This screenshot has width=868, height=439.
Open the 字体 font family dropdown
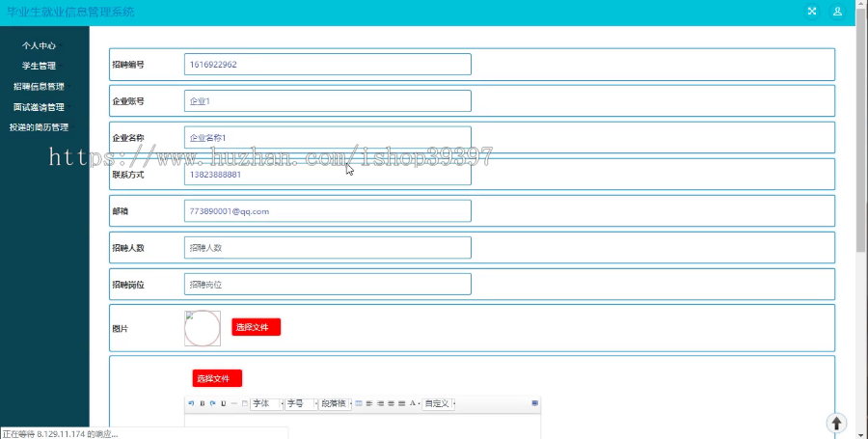266,403
